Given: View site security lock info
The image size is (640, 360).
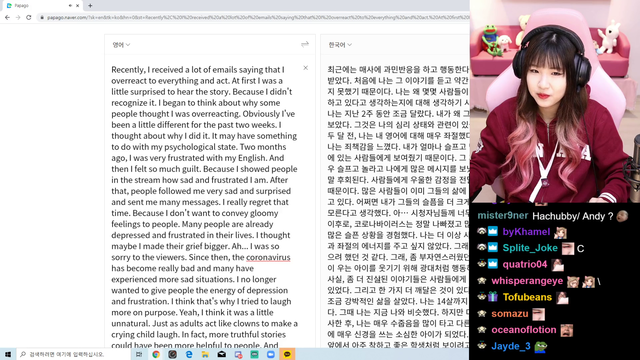Looking at the screenshot, I should point(42,18).
